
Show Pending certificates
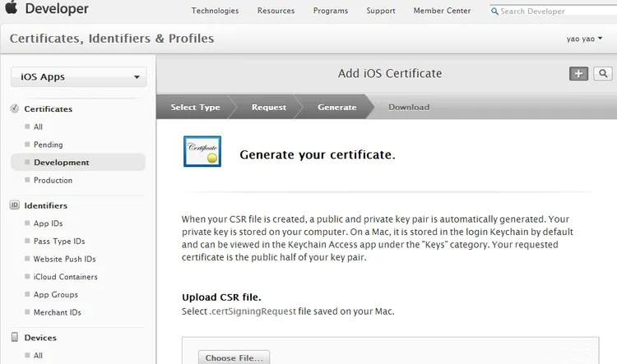pos(48,145)
